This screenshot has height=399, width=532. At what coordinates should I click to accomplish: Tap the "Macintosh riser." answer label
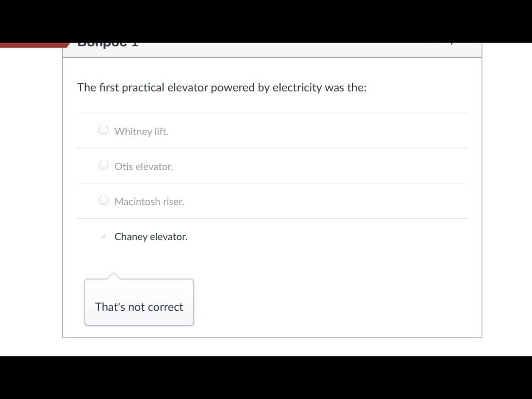click(149, 202)
